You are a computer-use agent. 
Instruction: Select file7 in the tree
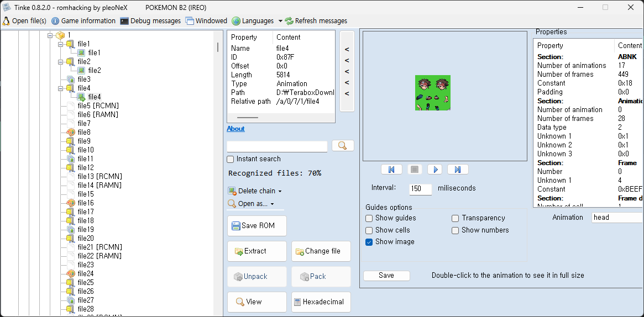[84, 124]
